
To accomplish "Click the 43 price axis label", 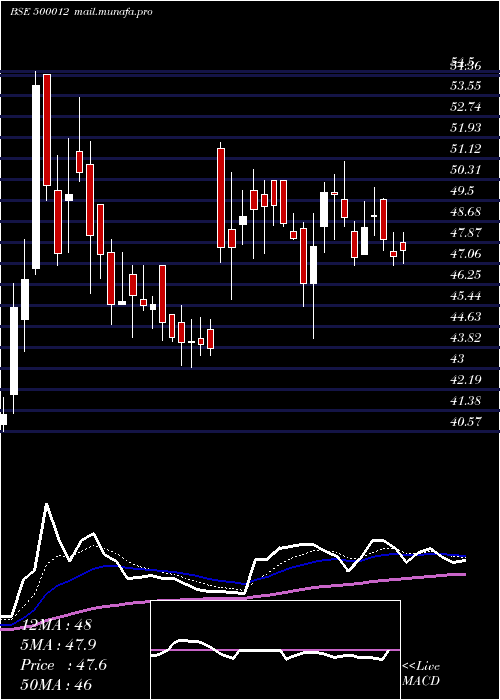I will pos(458,359).
